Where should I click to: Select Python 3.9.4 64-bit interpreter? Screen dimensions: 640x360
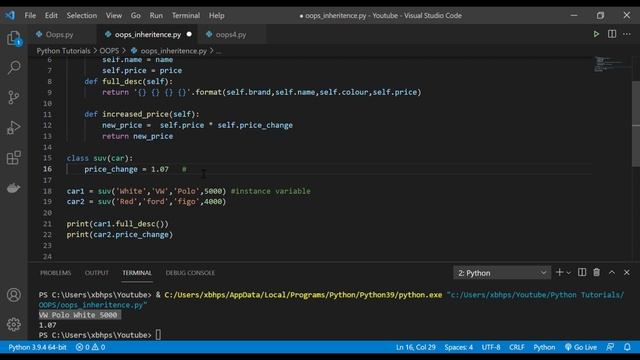(x=37, y=347)
